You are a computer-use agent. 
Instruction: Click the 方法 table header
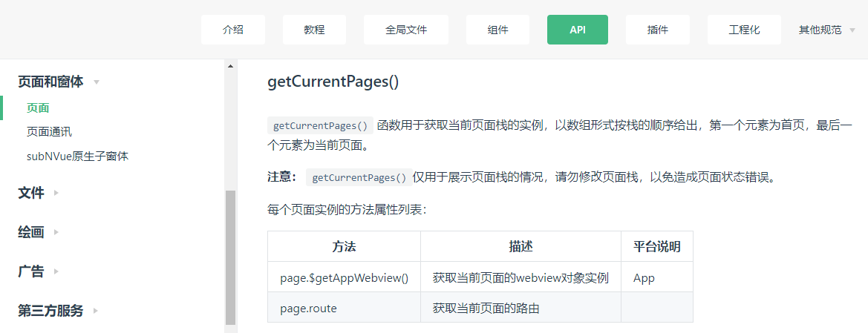(344, 247)
